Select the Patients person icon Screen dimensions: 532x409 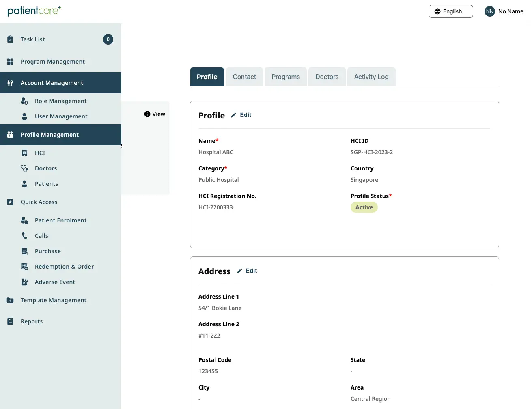pos(24,183)
